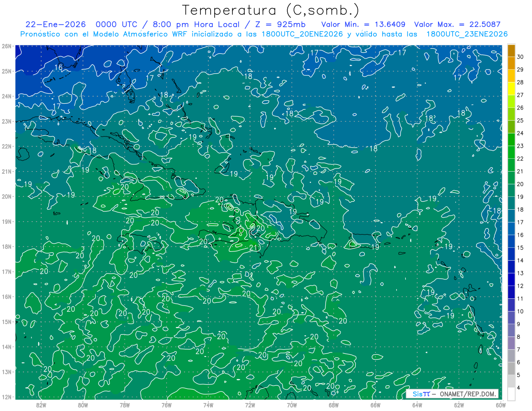
Task: Click the "20N" latitude axis label
Action: 6,196
